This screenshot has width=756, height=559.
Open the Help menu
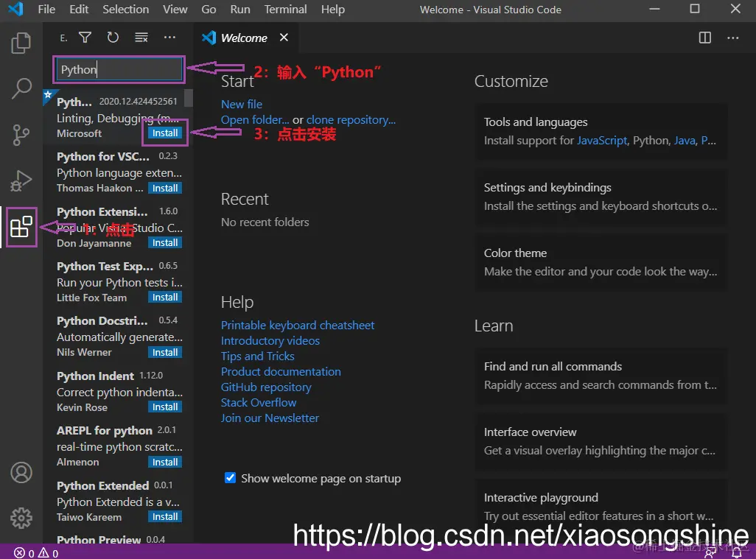[333, 9]
